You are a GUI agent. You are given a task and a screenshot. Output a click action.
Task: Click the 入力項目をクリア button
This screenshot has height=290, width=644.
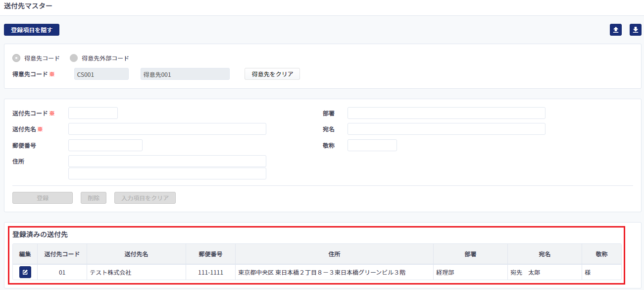(x=145, y=198)
